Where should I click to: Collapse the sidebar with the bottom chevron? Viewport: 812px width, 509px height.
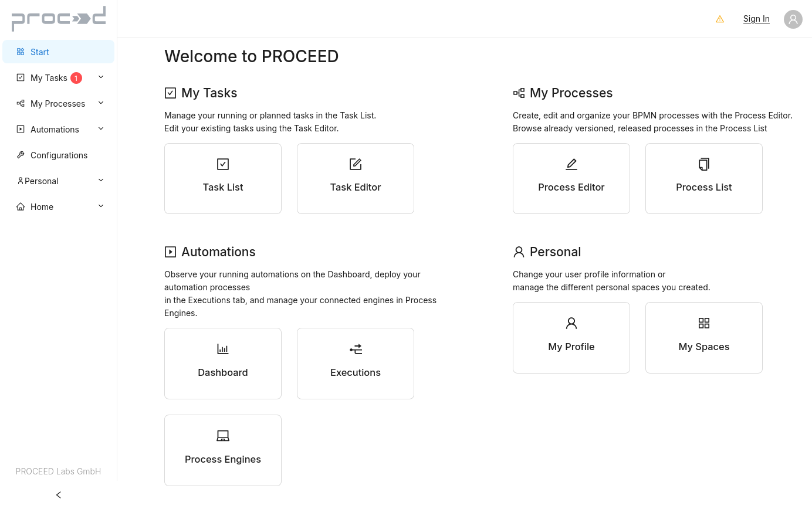(59, 494)
